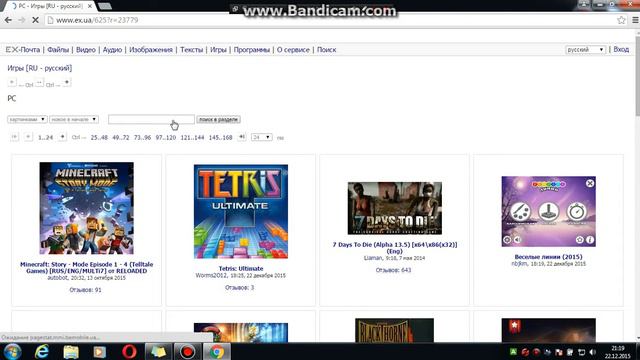Open 'Отзывов: 91' reviews for Minecraft
Image resolution: width=640 pixels, height=360 pixels.
[85, 290]
